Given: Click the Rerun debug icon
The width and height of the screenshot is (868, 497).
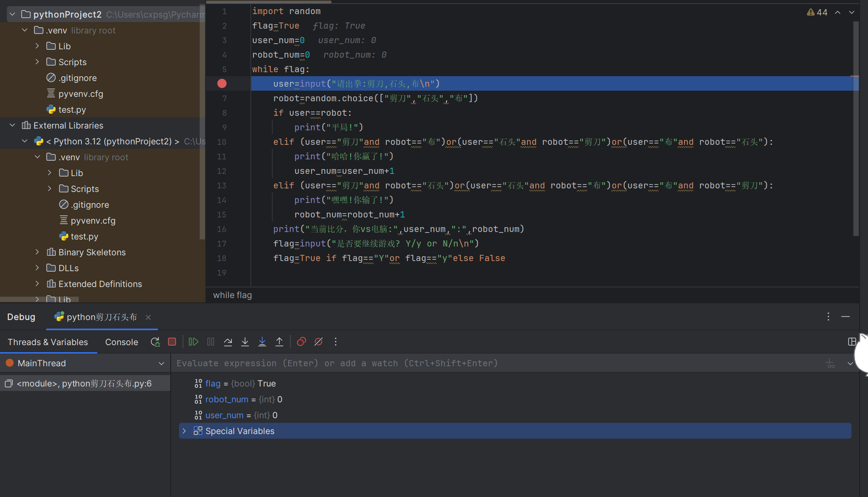Looking at the screenshot, I should point(155,342).
